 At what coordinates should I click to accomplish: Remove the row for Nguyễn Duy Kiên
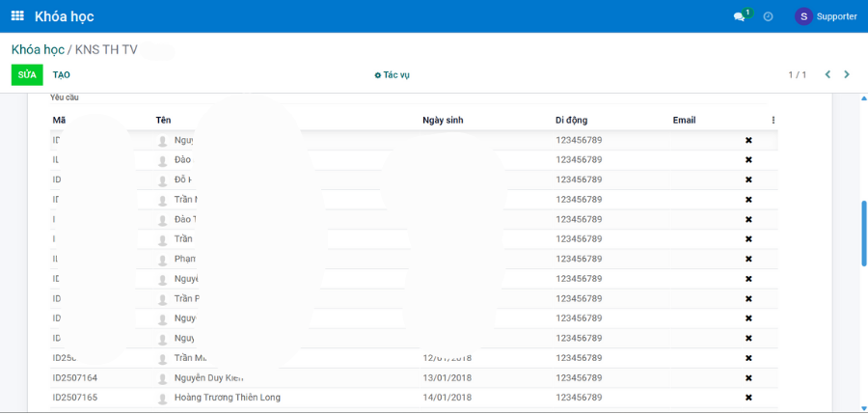click(748, 377)
